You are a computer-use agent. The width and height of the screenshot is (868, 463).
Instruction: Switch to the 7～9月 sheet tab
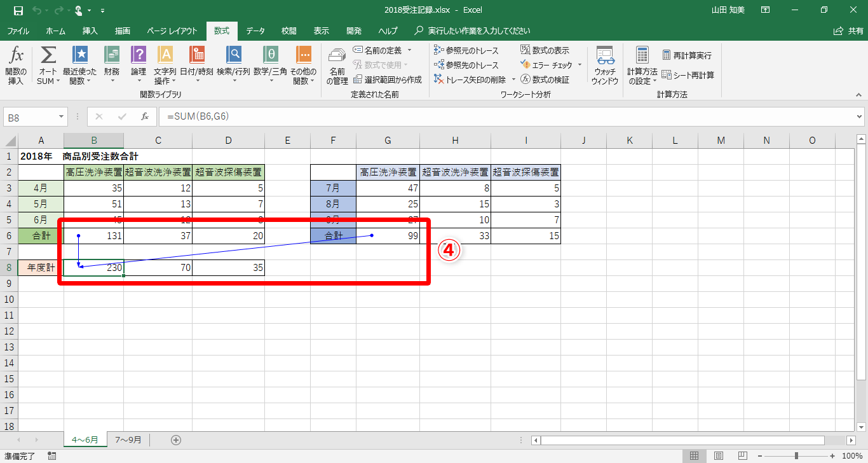coord(128,439)
